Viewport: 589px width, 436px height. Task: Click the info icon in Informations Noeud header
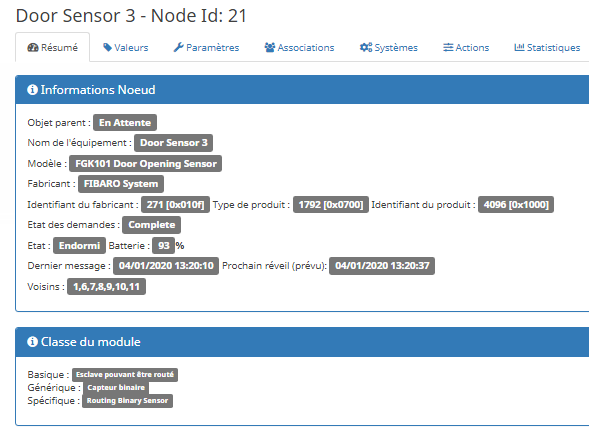(32, 90)
